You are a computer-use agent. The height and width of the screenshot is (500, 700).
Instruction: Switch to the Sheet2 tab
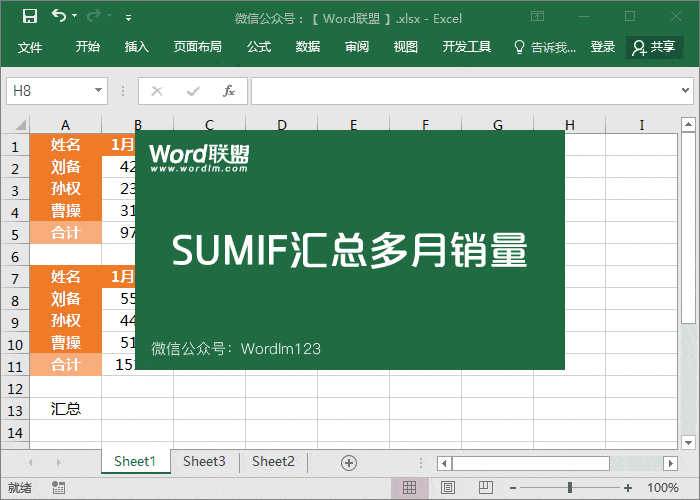tap(273, 461)
